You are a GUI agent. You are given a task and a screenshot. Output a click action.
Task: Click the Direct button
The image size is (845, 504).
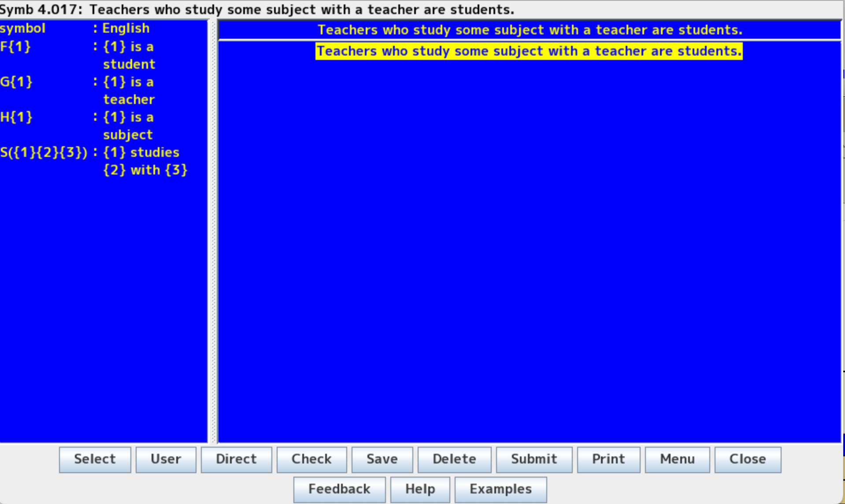coord(236,459)
